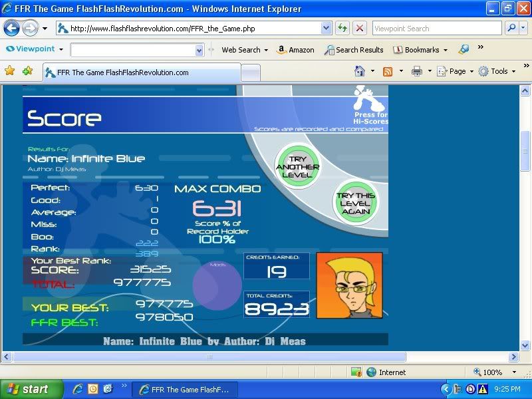Click the Refresh page icon
The height and width of the screenshot is (399, 532).
(x=342, y=29)
